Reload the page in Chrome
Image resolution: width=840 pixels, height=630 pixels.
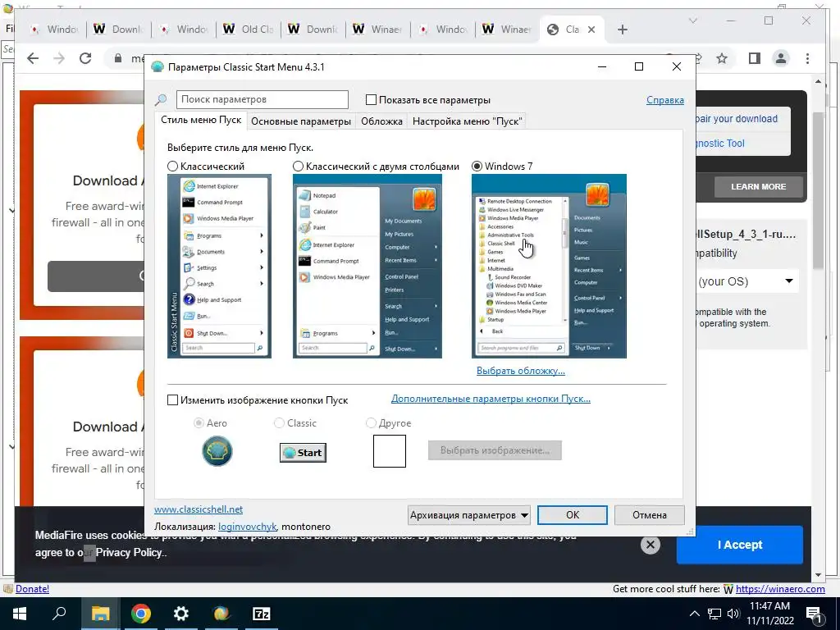pyautogui.click(x=85, y=58)
